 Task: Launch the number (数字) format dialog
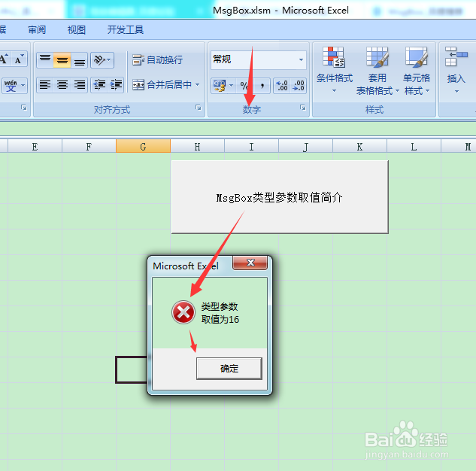pos(302,108)
